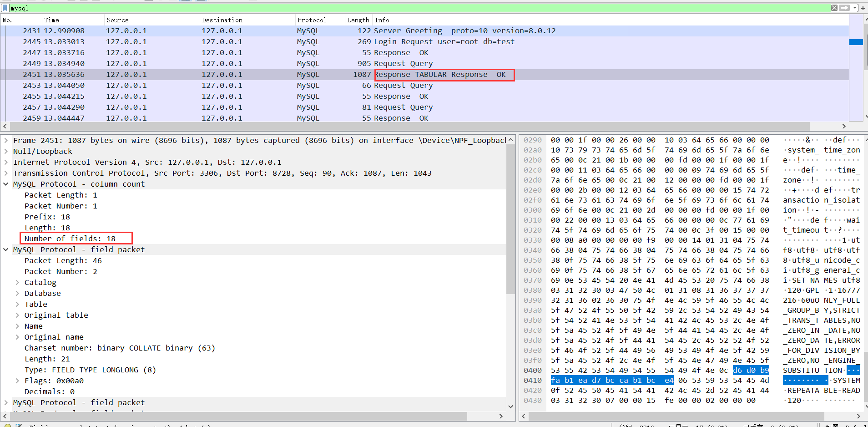
Task: Click packet details down scroll arrow
Action: pos(510,407)
